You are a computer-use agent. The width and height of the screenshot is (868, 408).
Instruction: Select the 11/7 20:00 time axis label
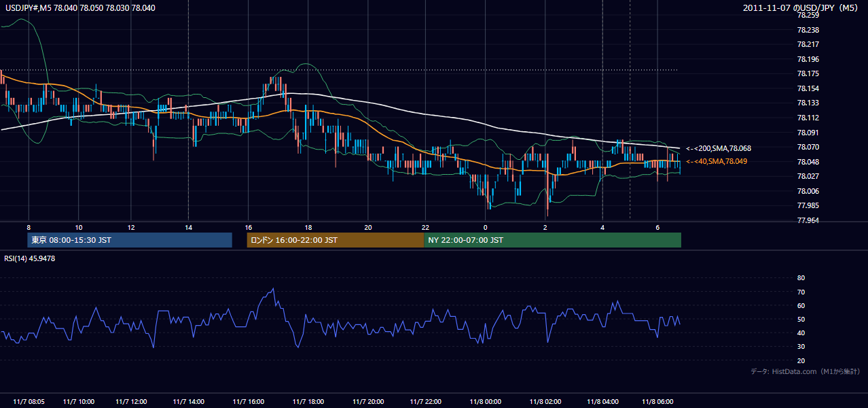367,401
